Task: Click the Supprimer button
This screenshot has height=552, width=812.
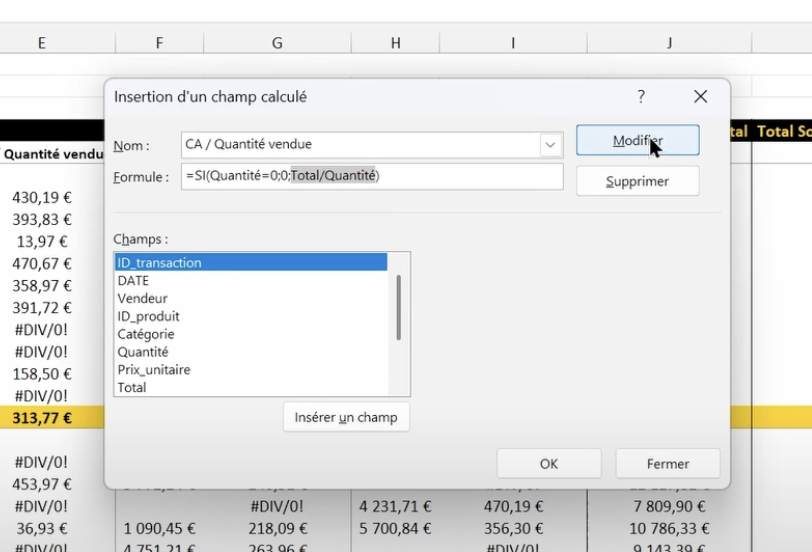Action: [x=637, y=181]
